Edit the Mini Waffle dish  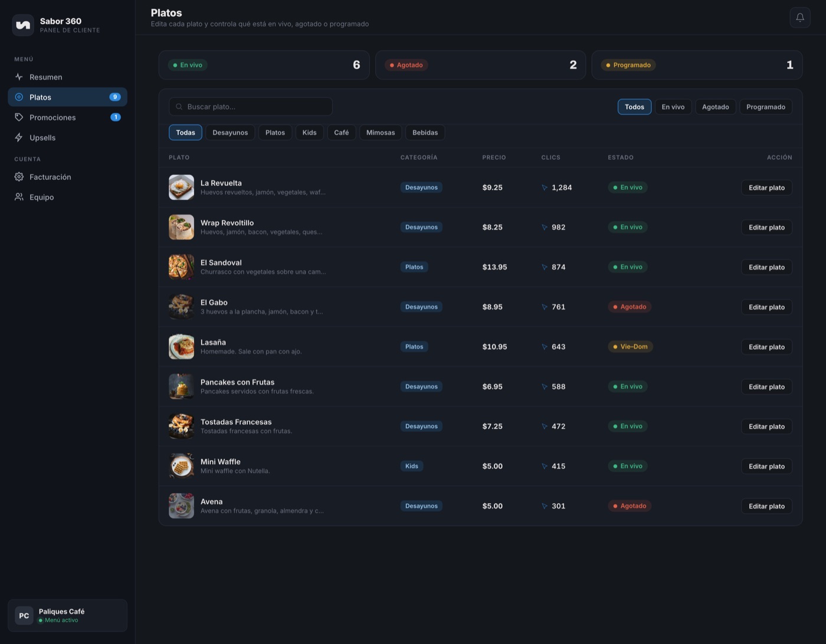(766, 466)
